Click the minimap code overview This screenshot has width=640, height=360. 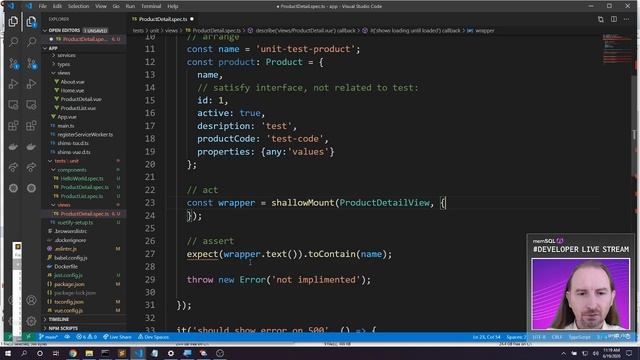(617, 49)
